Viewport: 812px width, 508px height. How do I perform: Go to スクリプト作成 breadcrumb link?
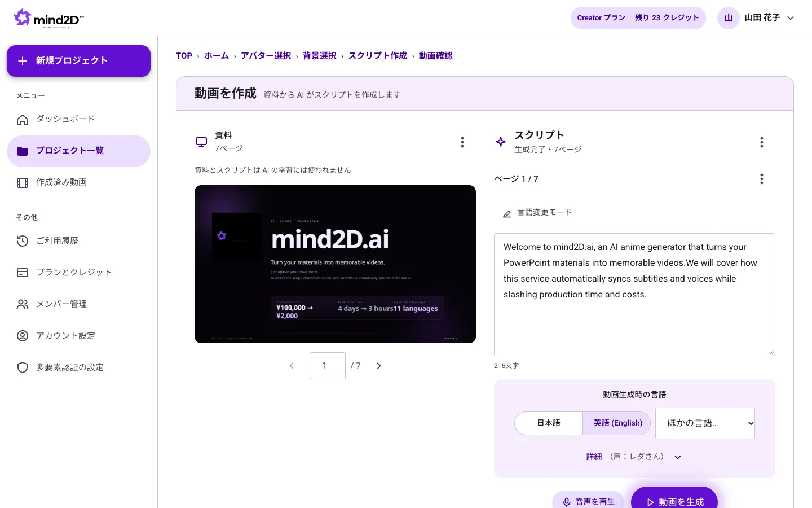click(378, 56)
